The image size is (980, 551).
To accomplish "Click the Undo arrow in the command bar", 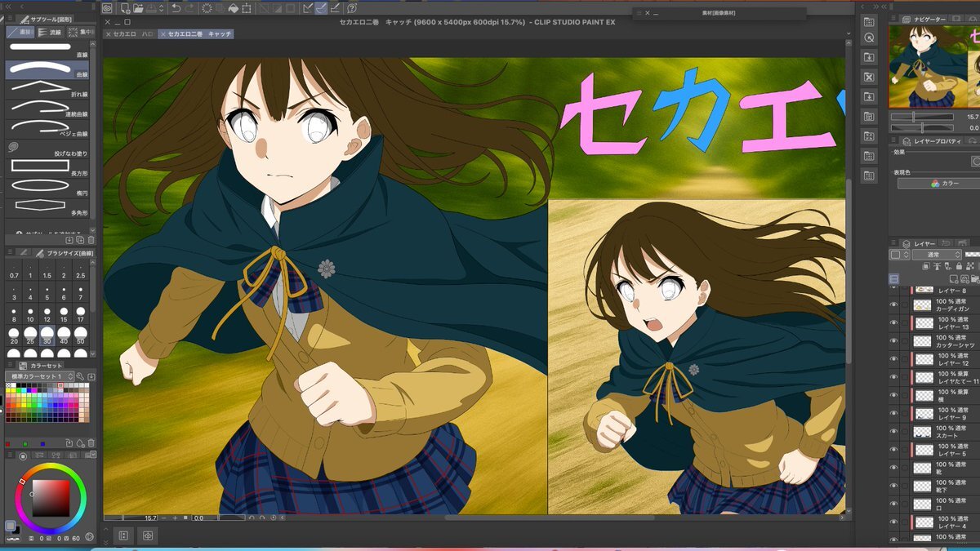I will [176, 8].
